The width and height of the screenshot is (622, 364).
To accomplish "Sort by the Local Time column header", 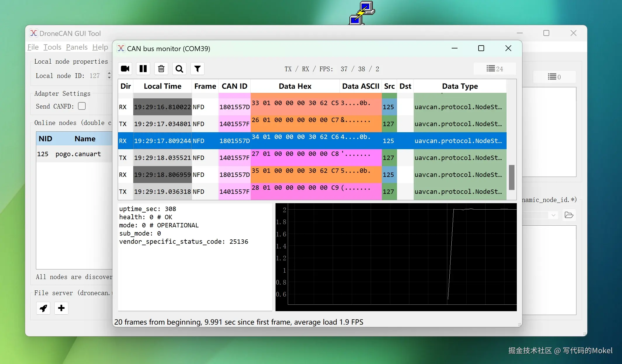I will [x=162, y=86].
